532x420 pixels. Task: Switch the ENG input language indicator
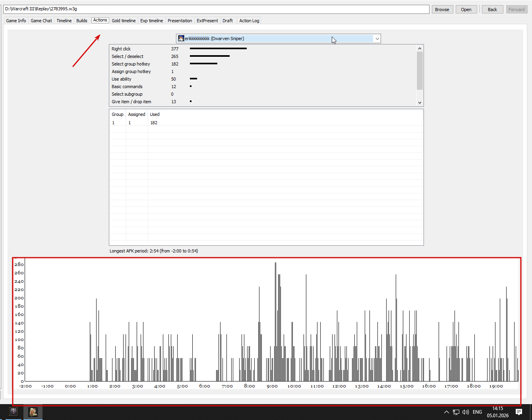(477, 412)
